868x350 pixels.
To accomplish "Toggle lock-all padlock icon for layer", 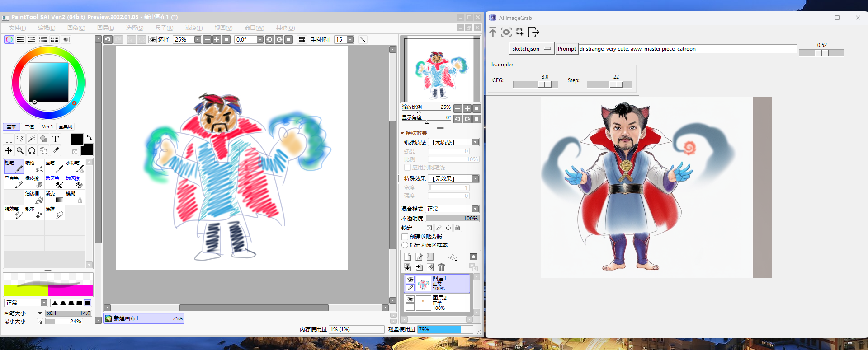I will [458, 228].
